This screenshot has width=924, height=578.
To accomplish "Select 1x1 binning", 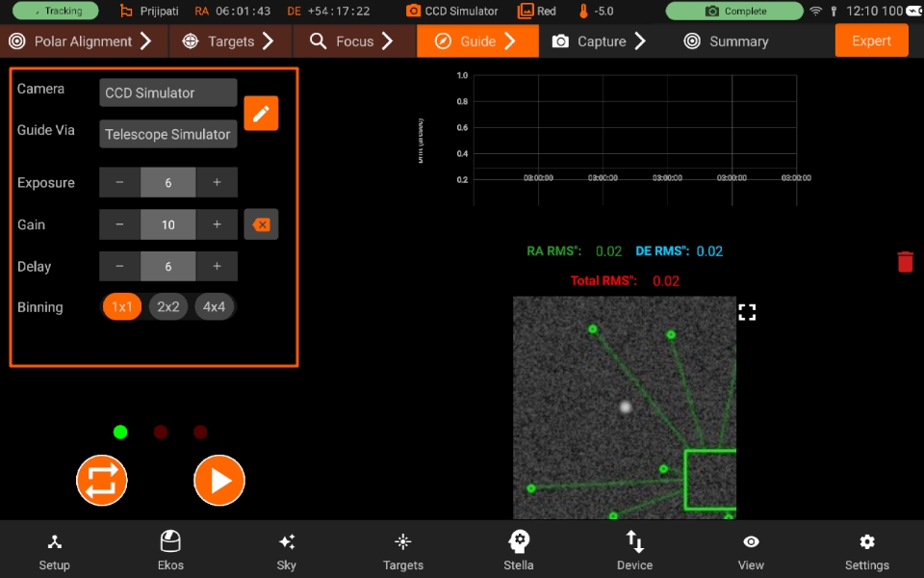I will (122, 306).
